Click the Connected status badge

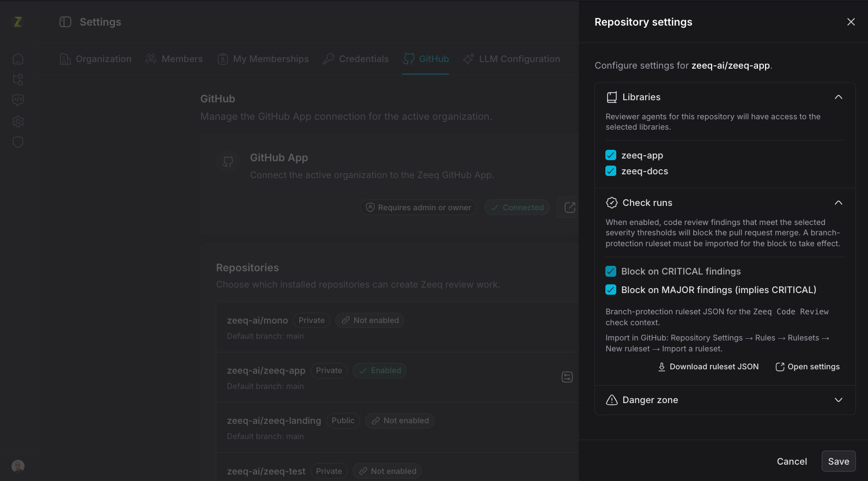pos(517,208)
